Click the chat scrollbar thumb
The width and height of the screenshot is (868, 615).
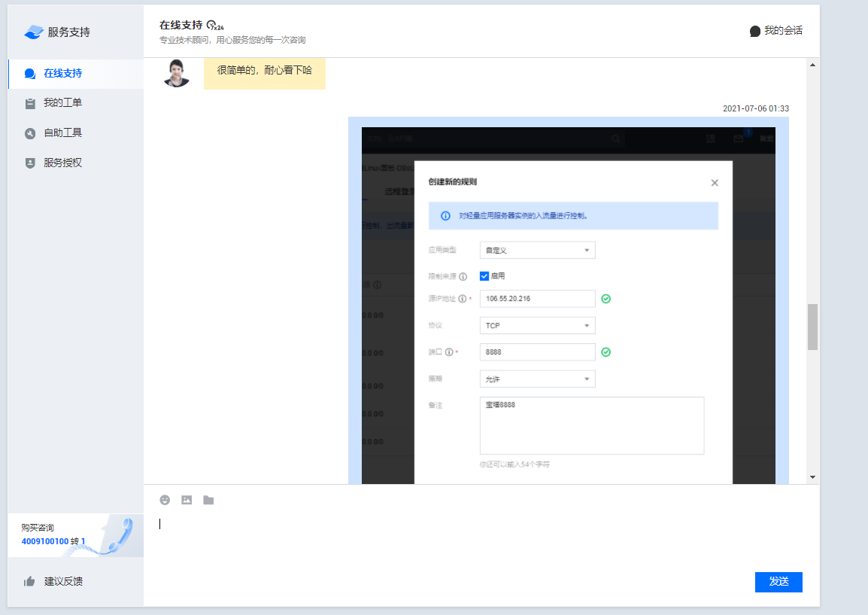[x=812, y=327]
